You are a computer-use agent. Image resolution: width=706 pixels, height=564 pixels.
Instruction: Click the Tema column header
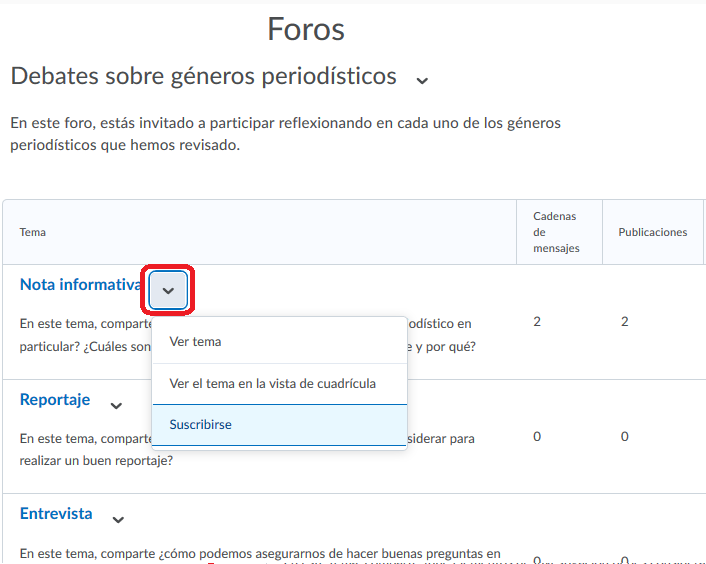click(x=32, y=232)
